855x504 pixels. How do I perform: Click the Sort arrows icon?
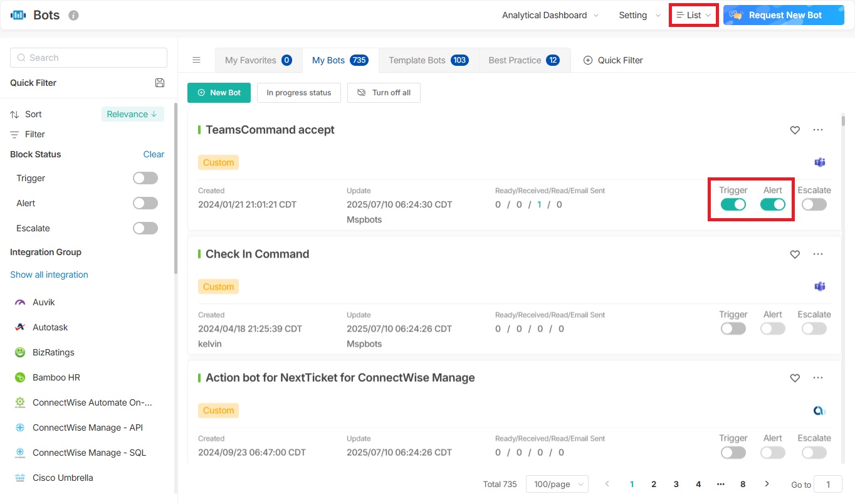click(15, 114)
